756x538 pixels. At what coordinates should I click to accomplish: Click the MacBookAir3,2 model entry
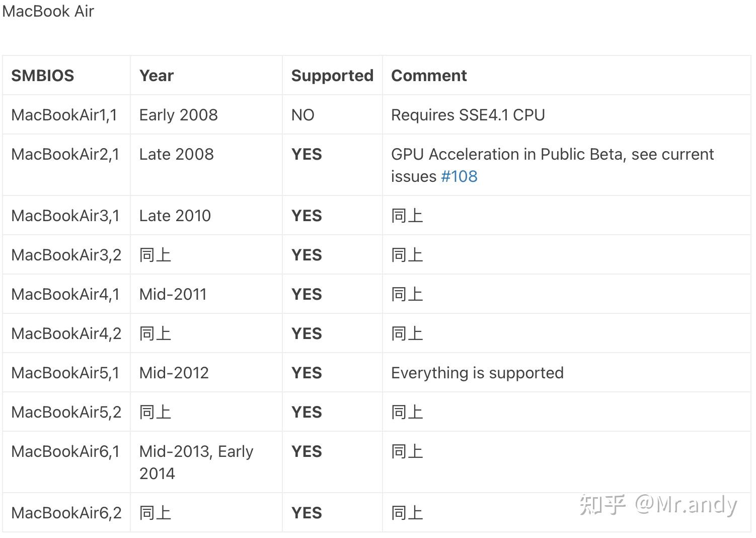coord(66,255)
